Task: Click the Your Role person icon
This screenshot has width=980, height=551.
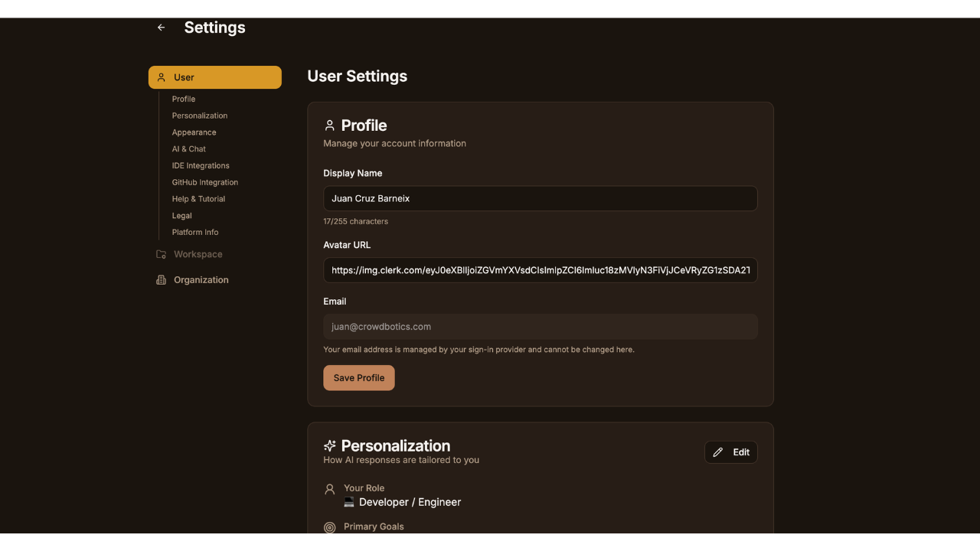Action: (x=330, y=489)
